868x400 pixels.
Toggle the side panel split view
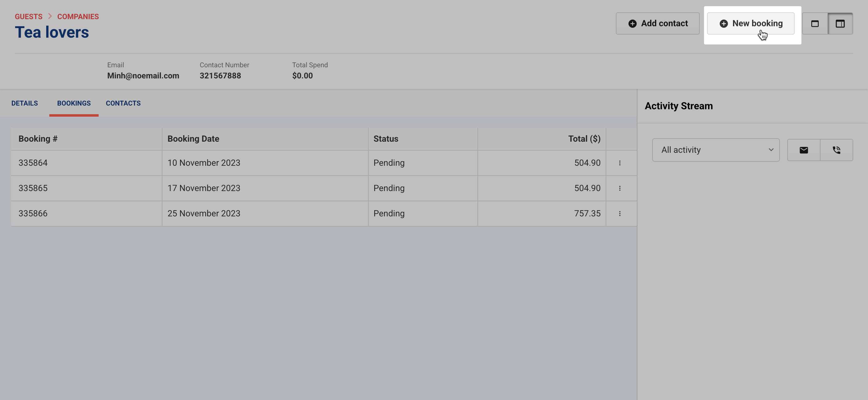840,23
